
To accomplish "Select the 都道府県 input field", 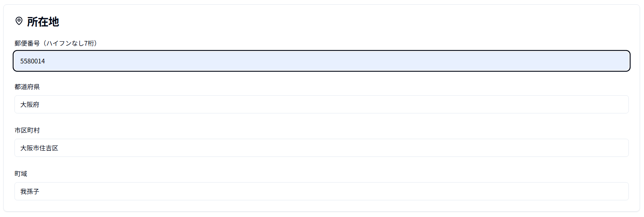I will tap(321, 104).
